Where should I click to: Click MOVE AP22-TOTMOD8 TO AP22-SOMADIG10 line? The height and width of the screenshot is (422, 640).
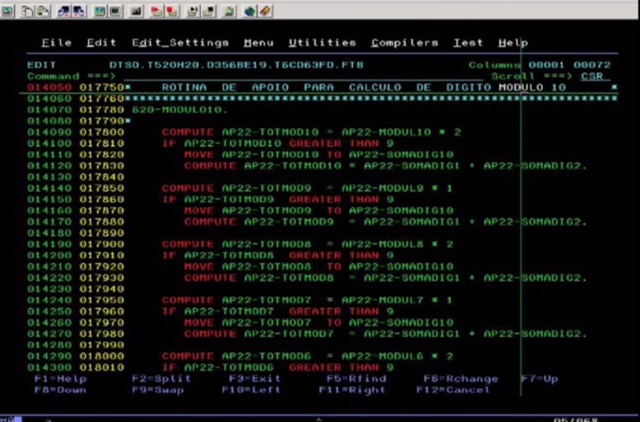(x=319, y=267)
